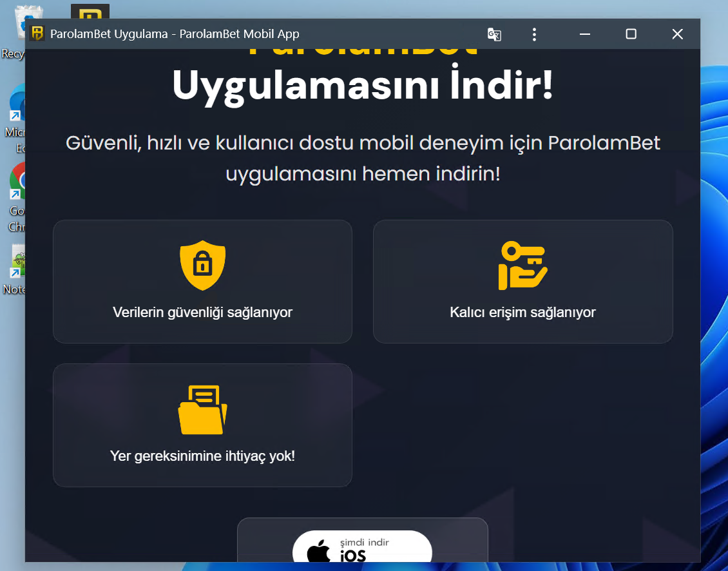Screen dimensions: 728x571
Task: Select the 'Kalıcı erişim sağlanıyor' card
Action: pyautogui.click(x=522, y=282)
